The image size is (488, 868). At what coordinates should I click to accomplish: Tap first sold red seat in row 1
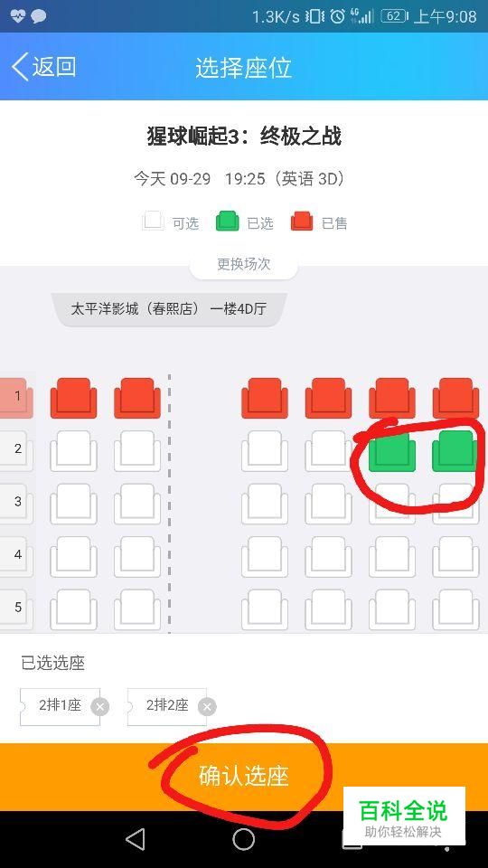[73, 398]
